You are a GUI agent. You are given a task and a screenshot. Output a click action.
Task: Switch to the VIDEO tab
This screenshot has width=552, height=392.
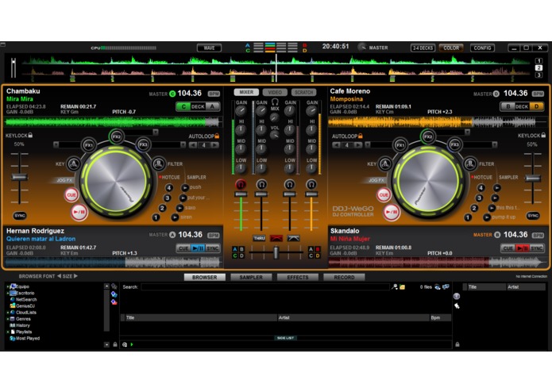(x=275, y=92)
